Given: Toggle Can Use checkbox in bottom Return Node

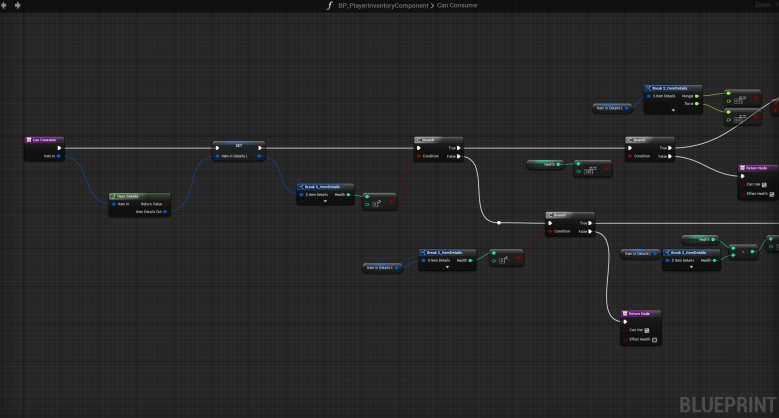Looking at the screenshot, I should [647, 330].
